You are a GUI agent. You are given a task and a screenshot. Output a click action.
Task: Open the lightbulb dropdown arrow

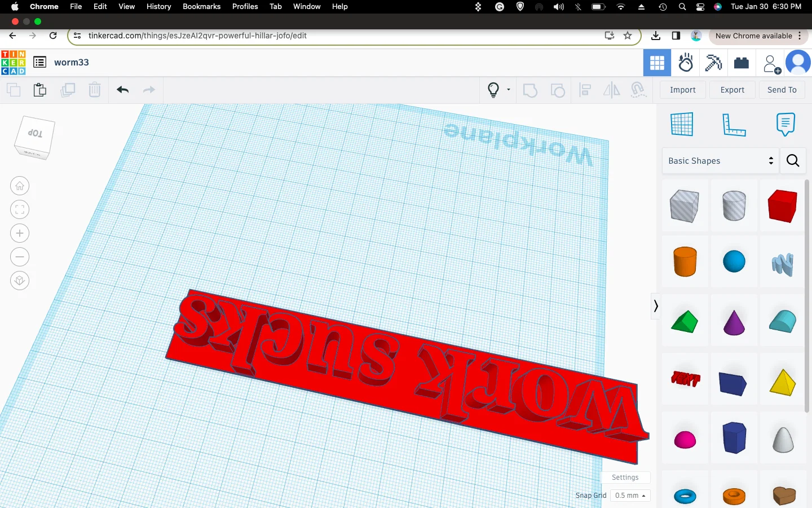pyautogui.click(x=509, y=90)
